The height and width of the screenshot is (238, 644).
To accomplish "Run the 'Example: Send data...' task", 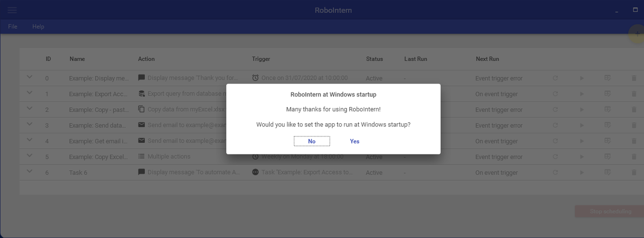I will (x=582, y=125).
